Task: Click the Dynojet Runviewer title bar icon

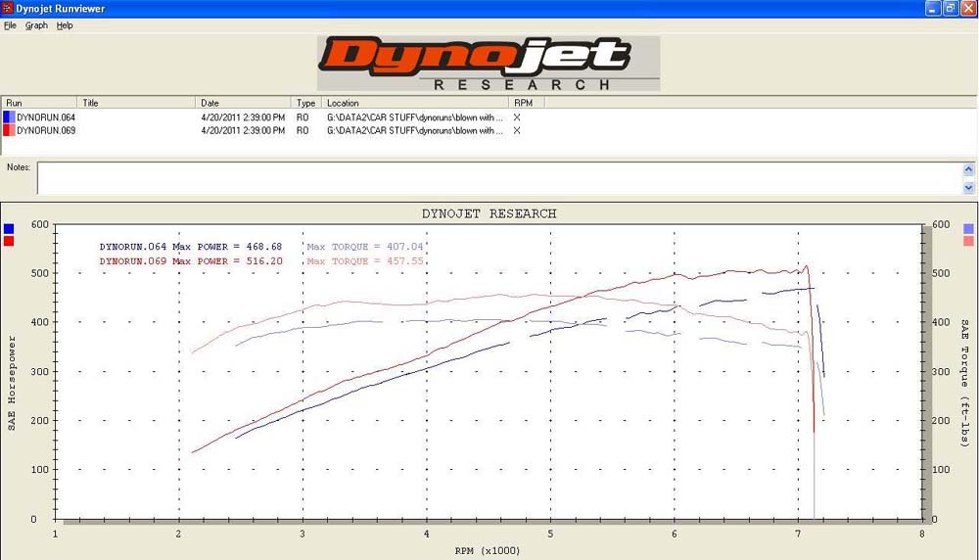Action: point(7,8)
